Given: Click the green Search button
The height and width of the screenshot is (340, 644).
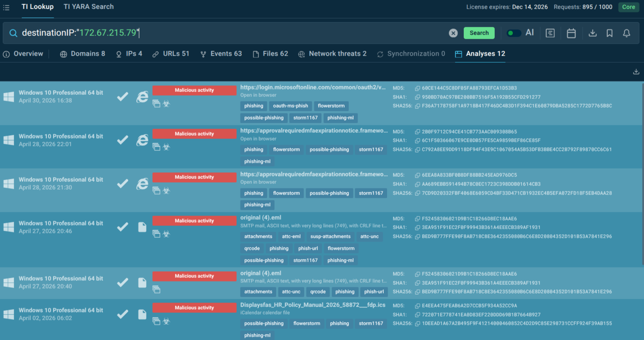Looking at the screenshot, I should coord(479,33).
